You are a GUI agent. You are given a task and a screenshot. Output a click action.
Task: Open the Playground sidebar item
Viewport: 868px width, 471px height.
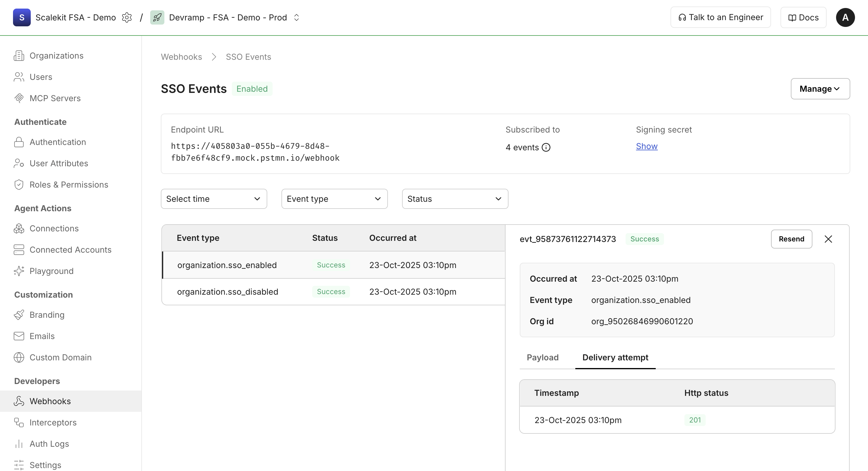point(51,271)
